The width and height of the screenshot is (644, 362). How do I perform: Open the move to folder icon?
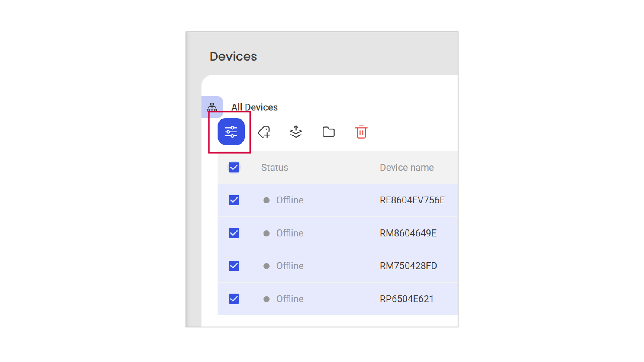point(328,132)
